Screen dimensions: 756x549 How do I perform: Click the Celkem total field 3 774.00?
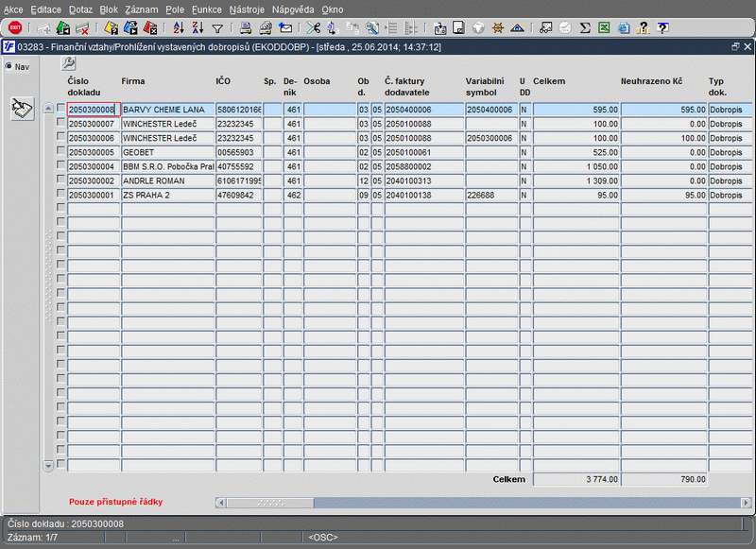(x=576, y=479)
